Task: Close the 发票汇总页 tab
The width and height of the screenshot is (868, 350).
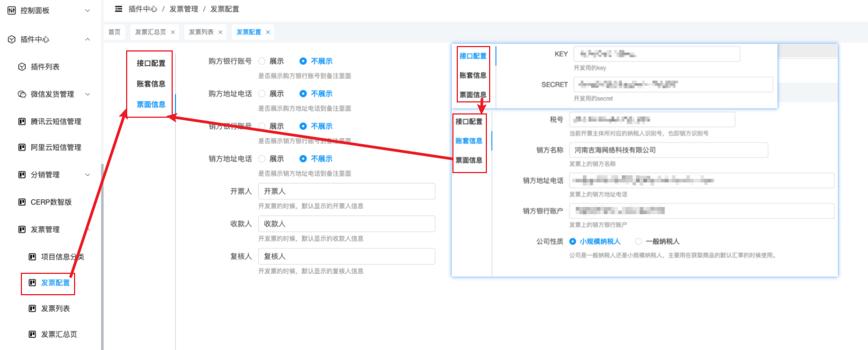Action: (173, 32)
